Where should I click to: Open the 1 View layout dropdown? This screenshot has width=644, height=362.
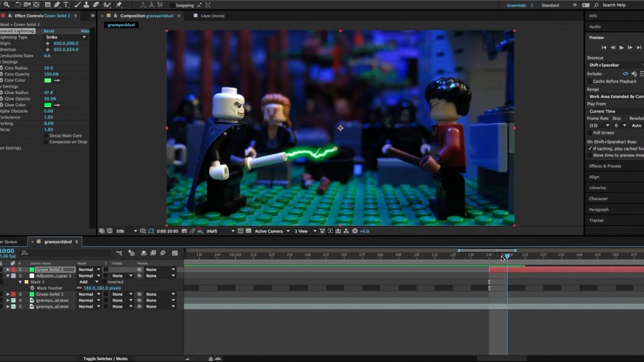pyautogui.click(x=305, y=231)
